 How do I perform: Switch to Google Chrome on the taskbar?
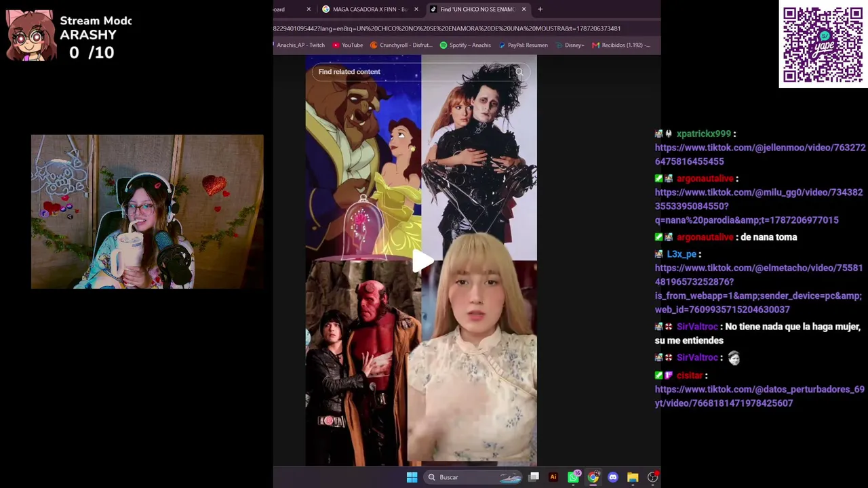(x=593, y=477)
